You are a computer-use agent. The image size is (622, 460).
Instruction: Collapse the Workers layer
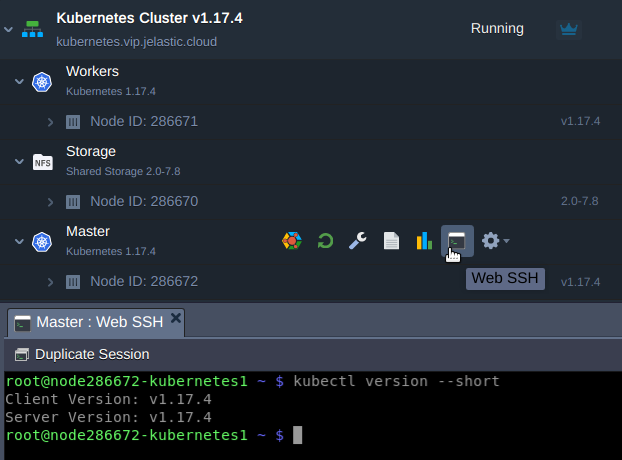19,82
